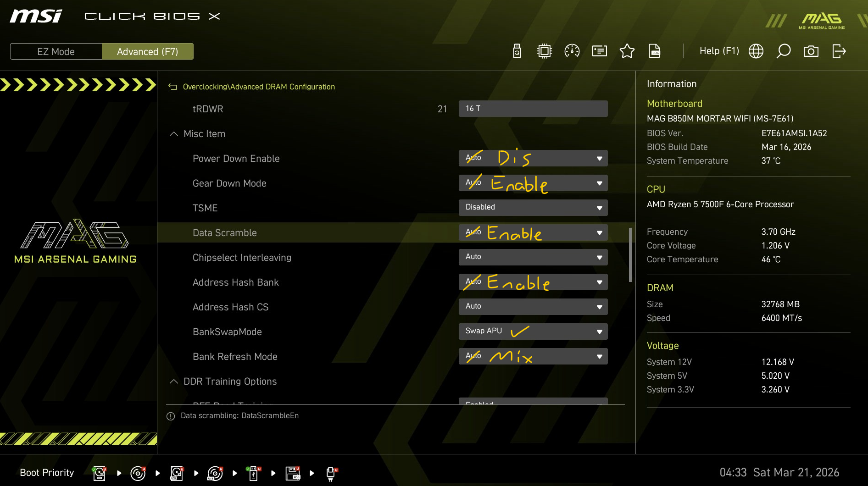Click the tRDWR value field showing 16 T
This screenshot has width=868, height=486.
[533, 109]
